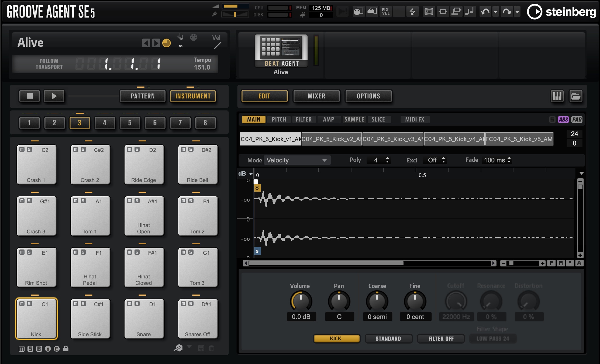Select pad group 5
The image size is (600, 364).
(130, 123)
